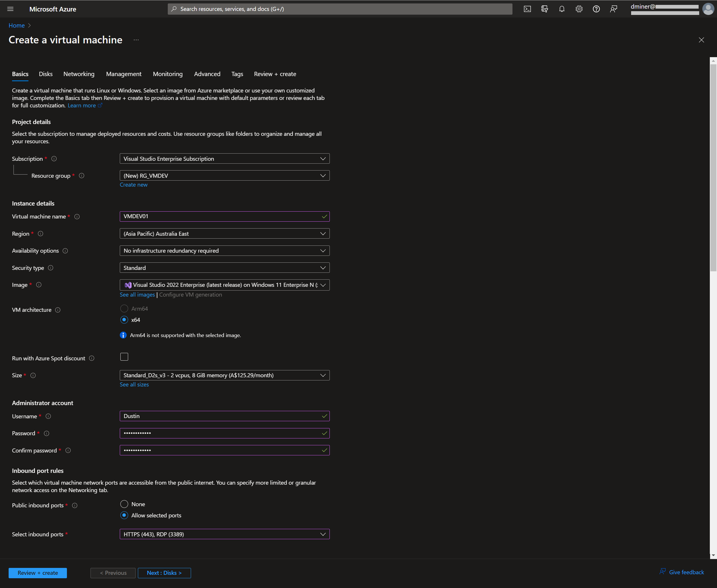Open the portal hamburger menu
717x588 pixels.
click(x=11, y=9)
